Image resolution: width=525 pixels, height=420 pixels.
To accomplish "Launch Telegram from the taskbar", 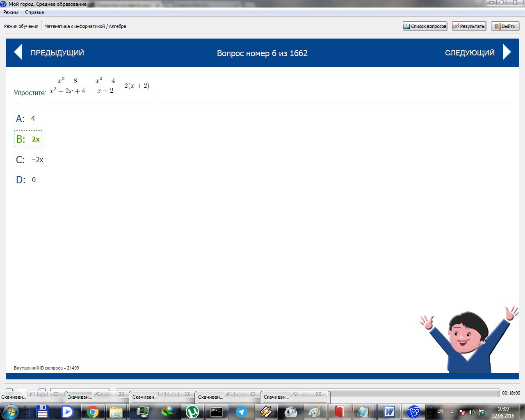I will coord(241,411).
